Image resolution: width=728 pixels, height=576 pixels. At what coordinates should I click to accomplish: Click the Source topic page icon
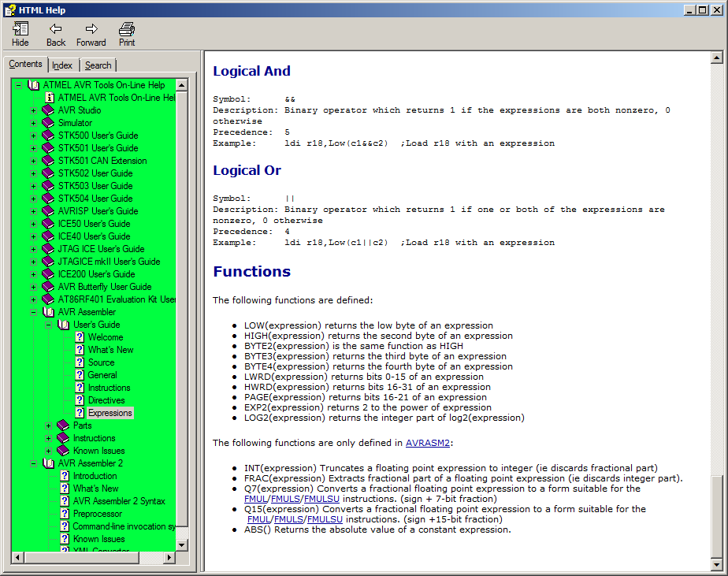point(80,362)
